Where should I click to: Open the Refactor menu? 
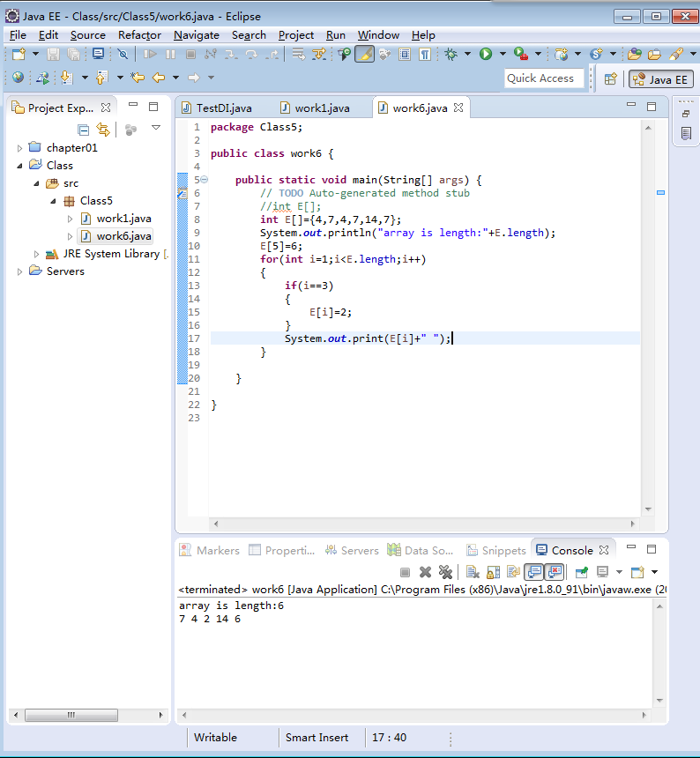(139, 35)
